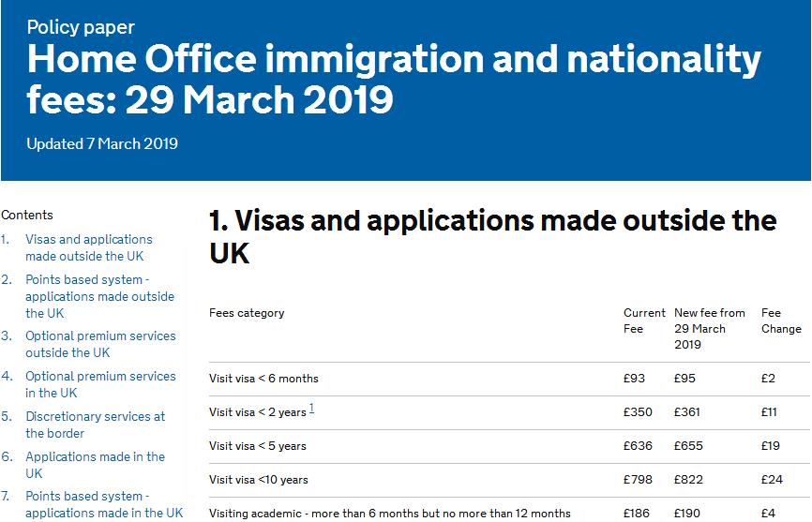Click the 'Visit visa < 6 months' row label
The width and height of the screenshot is (812, 522).
pos(263,379)
